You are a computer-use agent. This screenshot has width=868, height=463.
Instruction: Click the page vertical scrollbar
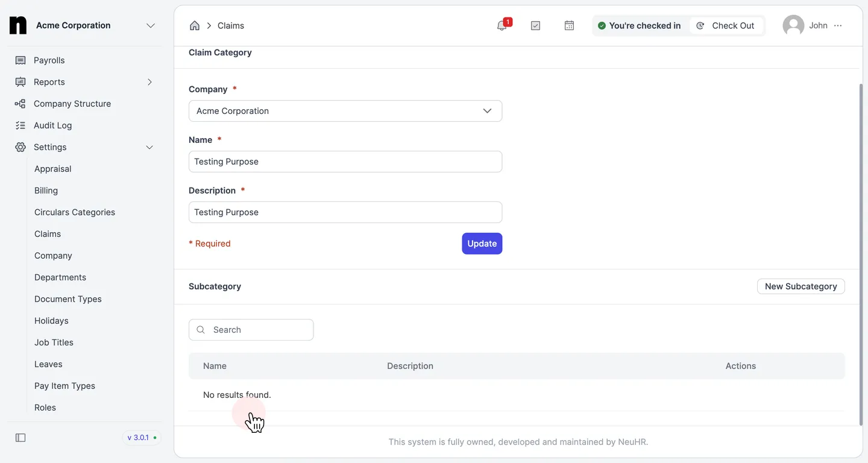tap(861, 253)
